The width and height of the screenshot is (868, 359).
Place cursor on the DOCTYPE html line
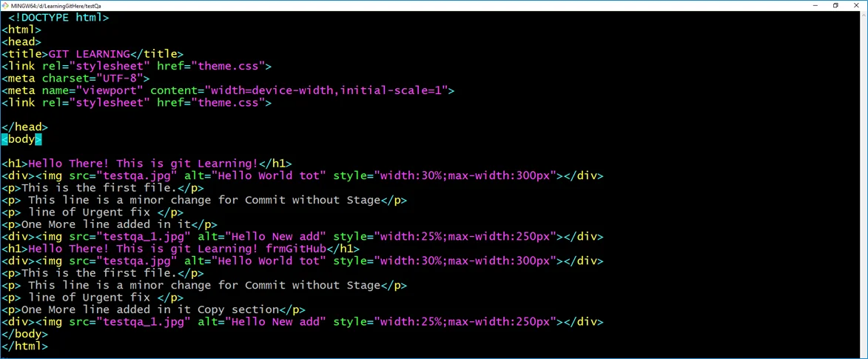pyautogui.click(x=58, y=17)
